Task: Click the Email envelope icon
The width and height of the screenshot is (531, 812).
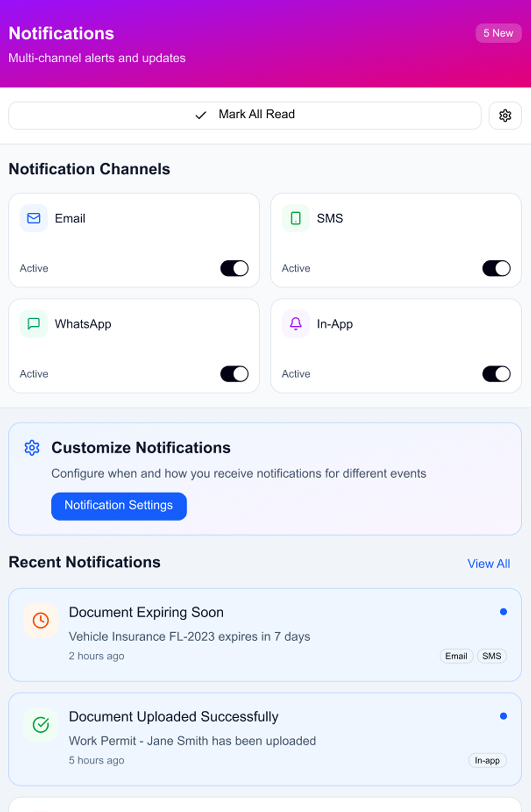Action: point(34,218)
